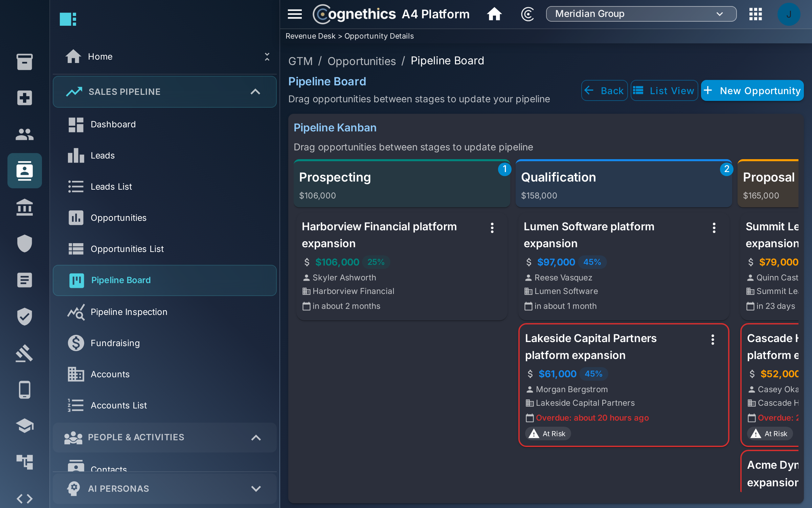Open the hamburger navigation menu
The width and height of the screenshot is (812, 508).
point(295,14)
